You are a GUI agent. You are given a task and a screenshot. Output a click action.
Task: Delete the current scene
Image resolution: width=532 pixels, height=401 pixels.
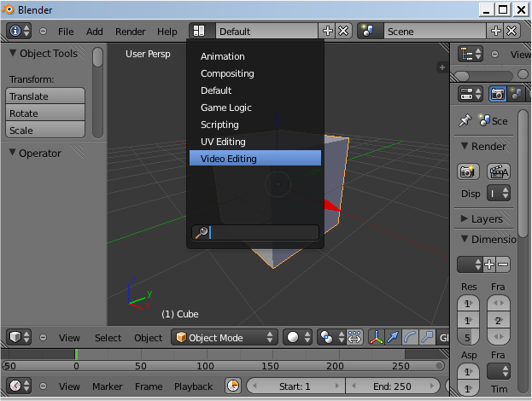tap(512, 32)
